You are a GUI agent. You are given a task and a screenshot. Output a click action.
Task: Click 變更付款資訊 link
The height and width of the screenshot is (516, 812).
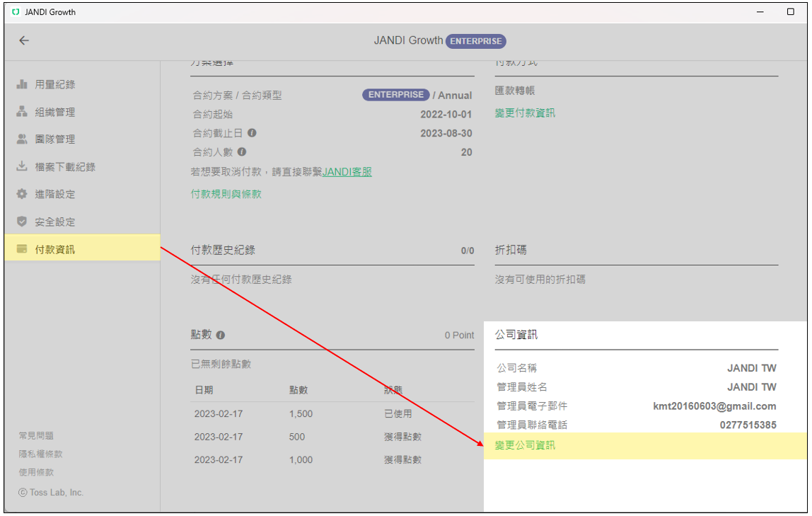(x=525, y=113)
